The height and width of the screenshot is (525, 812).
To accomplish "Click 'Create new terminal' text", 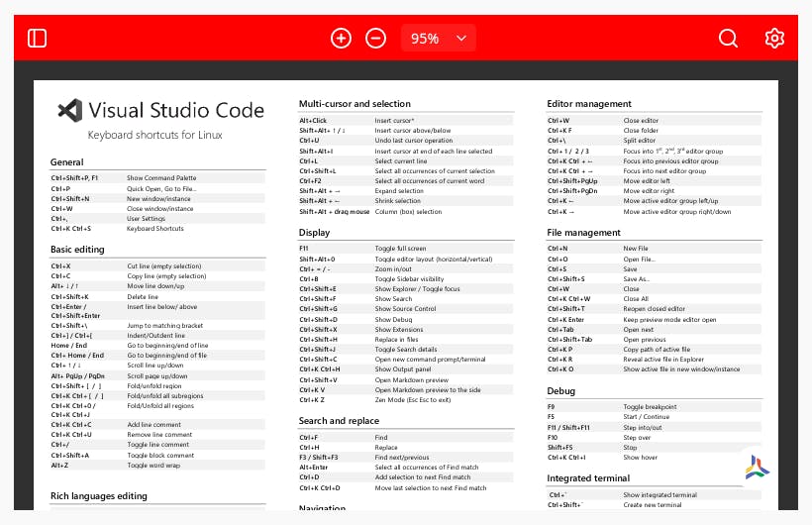I will [653, 505].
